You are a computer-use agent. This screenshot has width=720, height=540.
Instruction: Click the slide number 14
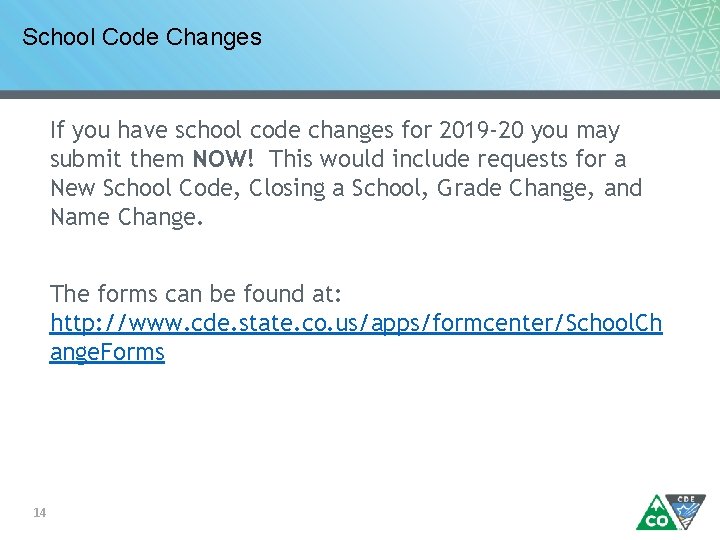pyautogui.click(x=40, y=513)
